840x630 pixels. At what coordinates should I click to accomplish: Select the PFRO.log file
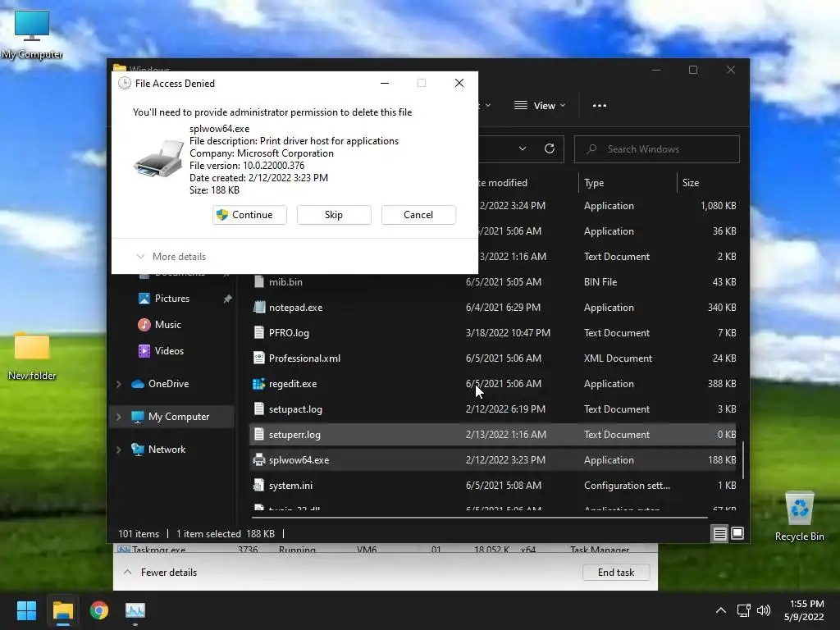click(x=289, y=333)
